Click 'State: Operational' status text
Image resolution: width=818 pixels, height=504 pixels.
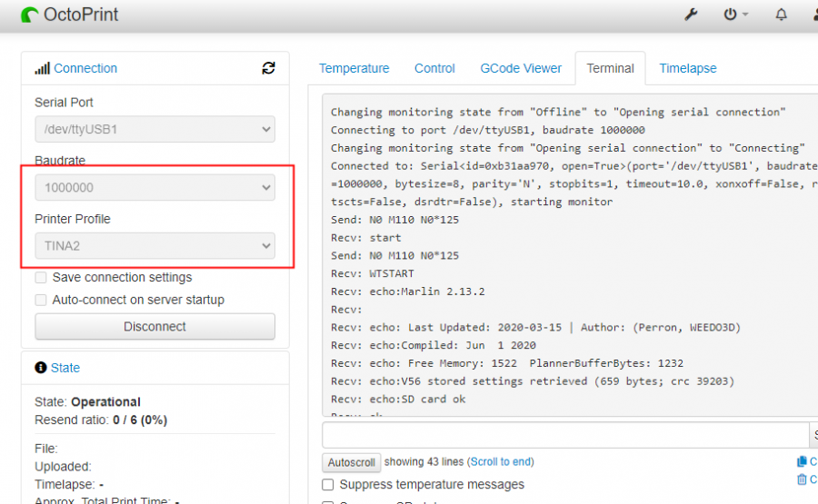pyautogui.click(x=87, y=402)
